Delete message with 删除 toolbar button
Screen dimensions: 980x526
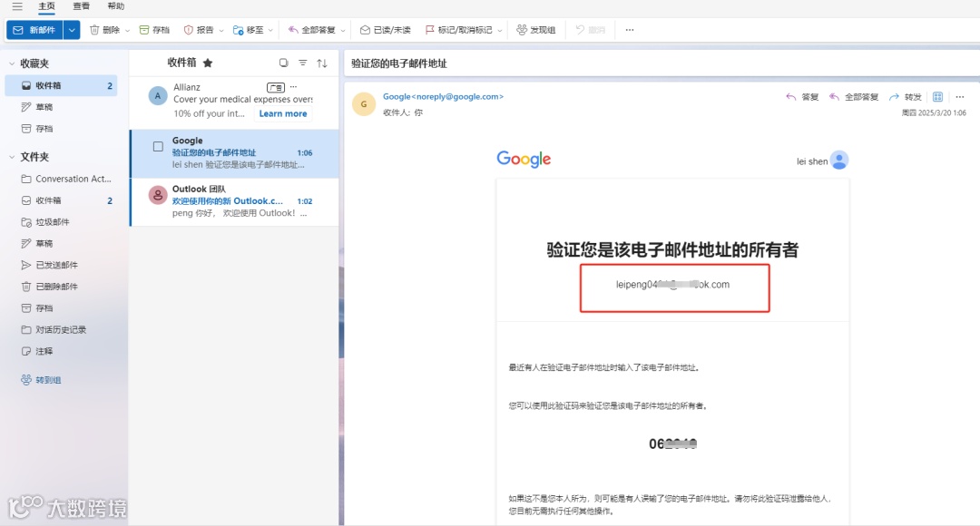pos(104,30)
